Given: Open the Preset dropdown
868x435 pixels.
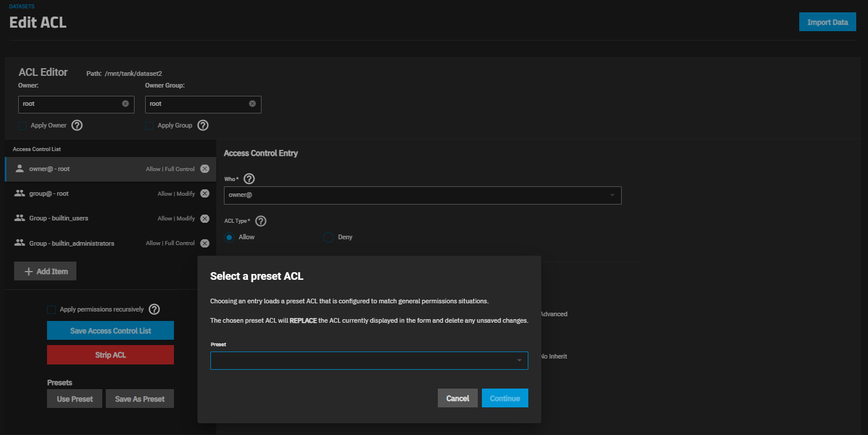Looking at the screenshot, I should click(369, 360).
